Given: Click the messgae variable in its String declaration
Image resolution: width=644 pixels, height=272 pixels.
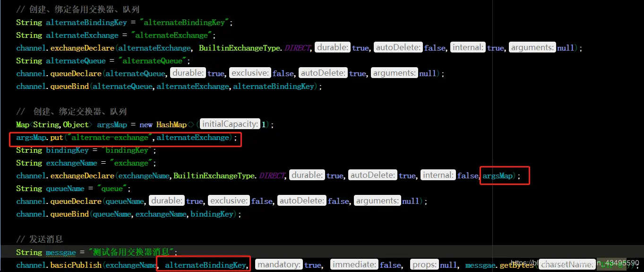Looking at the screenshot, I should (x=61, y=252).
